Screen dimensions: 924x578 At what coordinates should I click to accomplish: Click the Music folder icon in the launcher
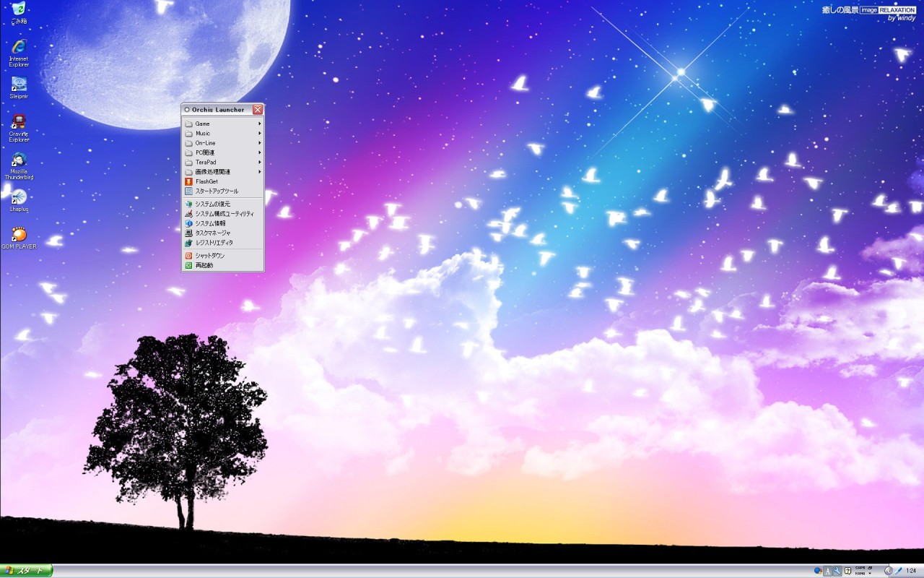pyautogui.click(x=188, y=134)
